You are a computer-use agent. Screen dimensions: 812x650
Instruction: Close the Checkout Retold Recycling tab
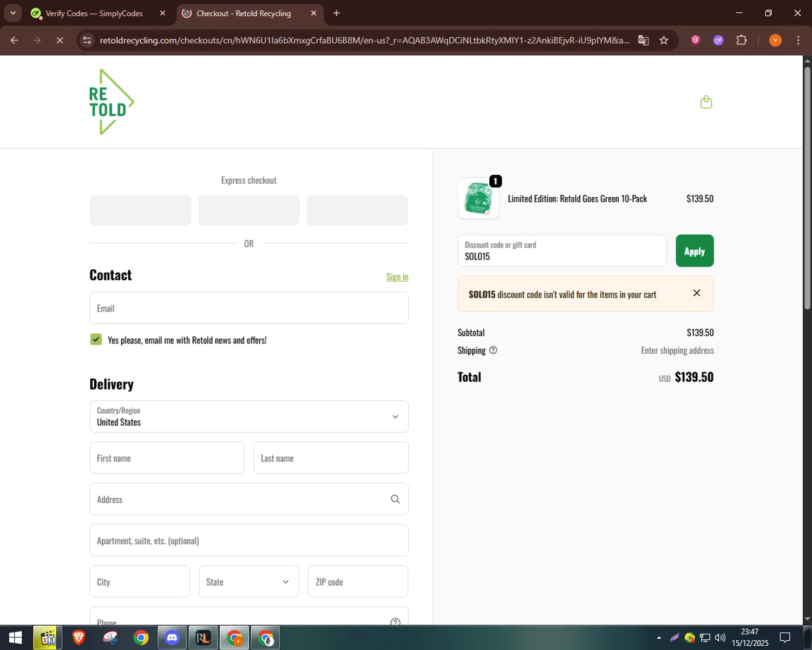pos(313,13)
